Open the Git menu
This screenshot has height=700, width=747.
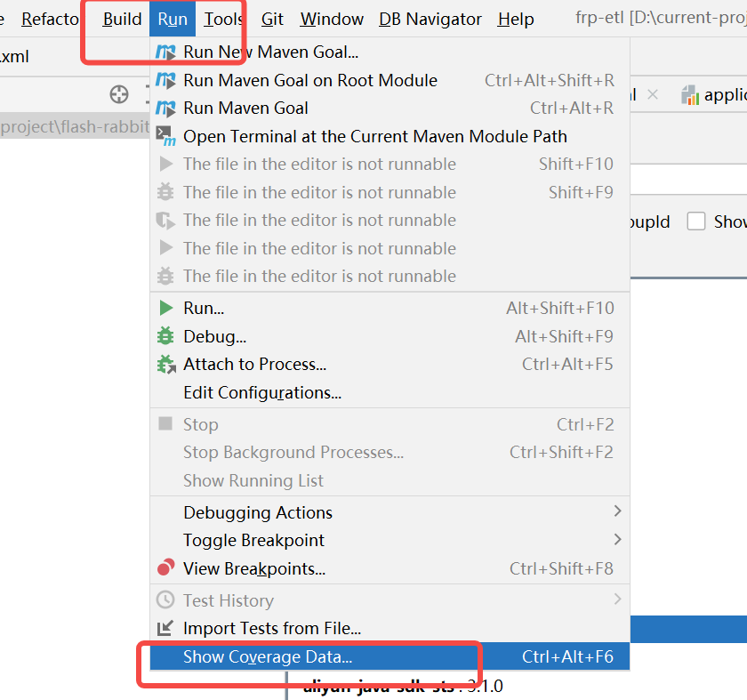(x=272, y=19)
